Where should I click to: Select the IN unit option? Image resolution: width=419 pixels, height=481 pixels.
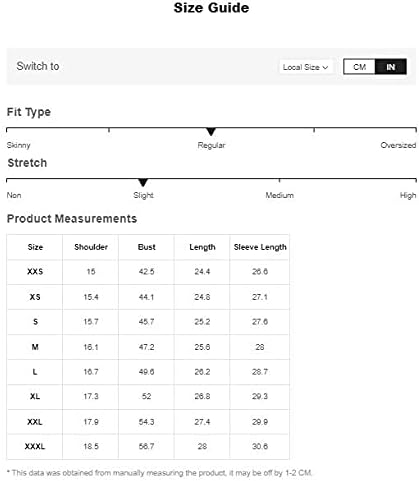(391, 67)
